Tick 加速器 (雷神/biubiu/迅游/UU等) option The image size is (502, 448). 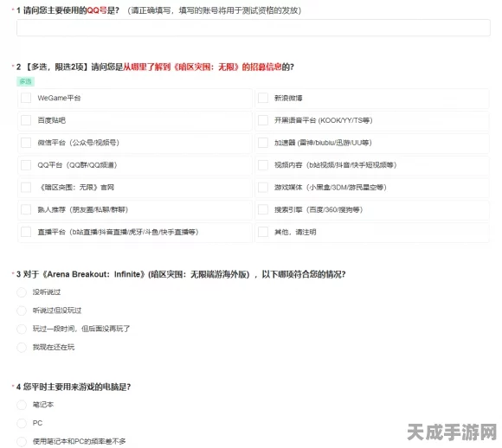pyautogui.click(x=263, y=143)
